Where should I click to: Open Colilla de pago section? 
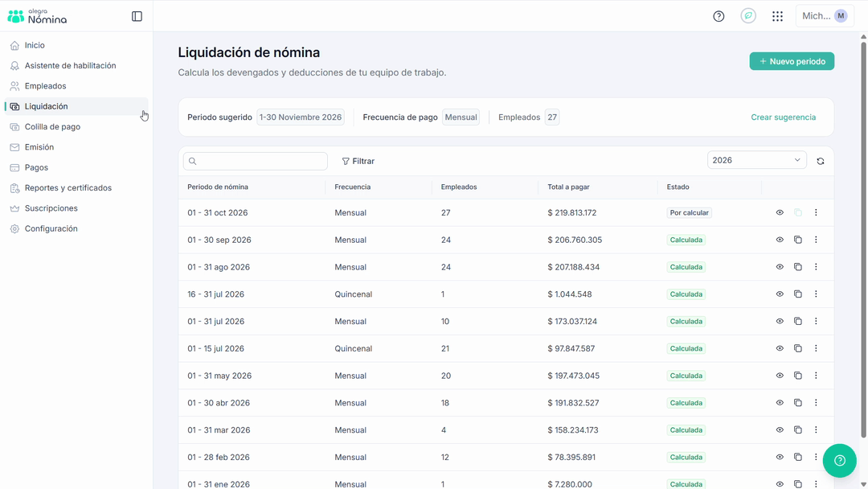click(76, 127)
